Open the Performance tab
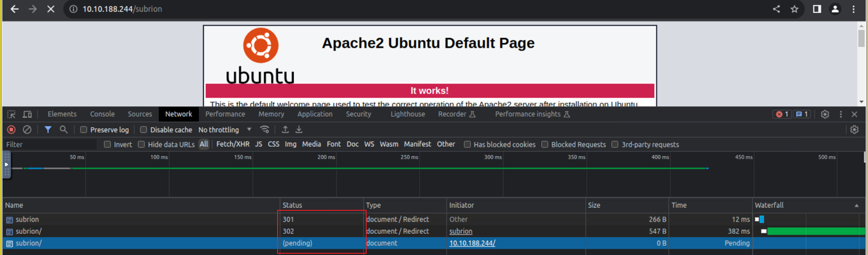 (x=225, y=114)
